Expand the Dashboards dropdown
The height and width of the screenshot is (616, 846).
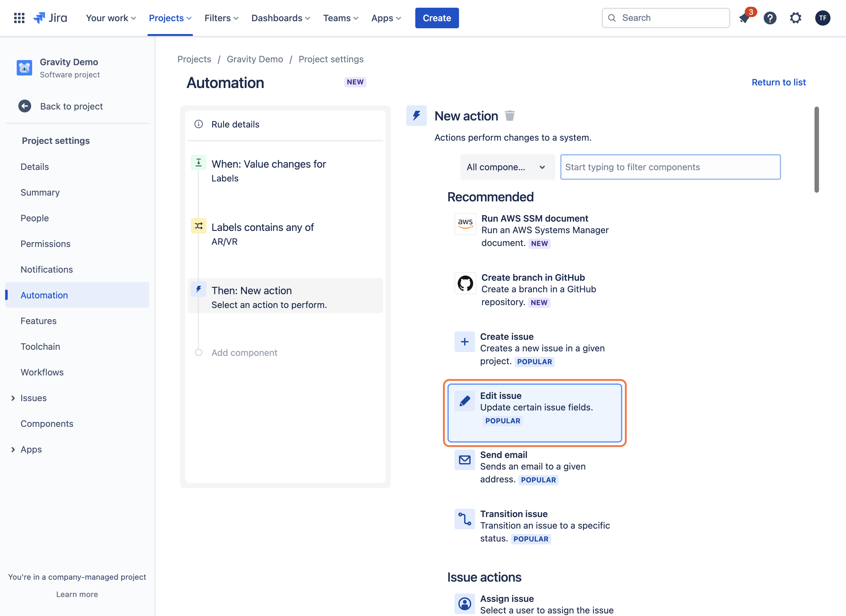pyautogui.click(x=281, y=18)
